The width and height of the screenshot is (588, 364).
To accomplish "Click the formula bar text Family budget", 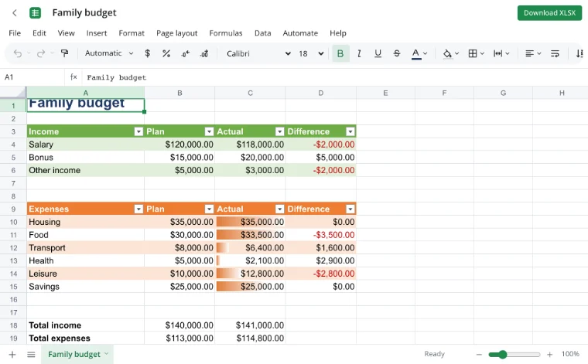I will tap(116, 77).
